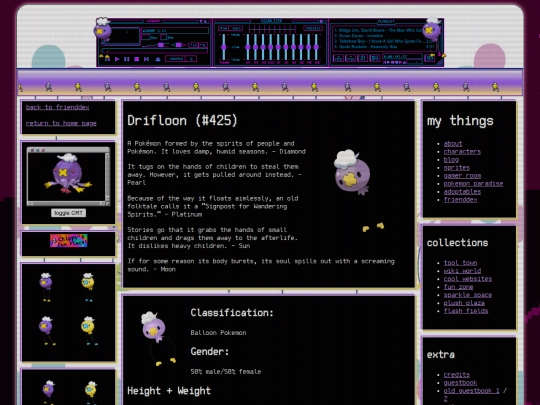Open the blog link

tap(451, 159)
